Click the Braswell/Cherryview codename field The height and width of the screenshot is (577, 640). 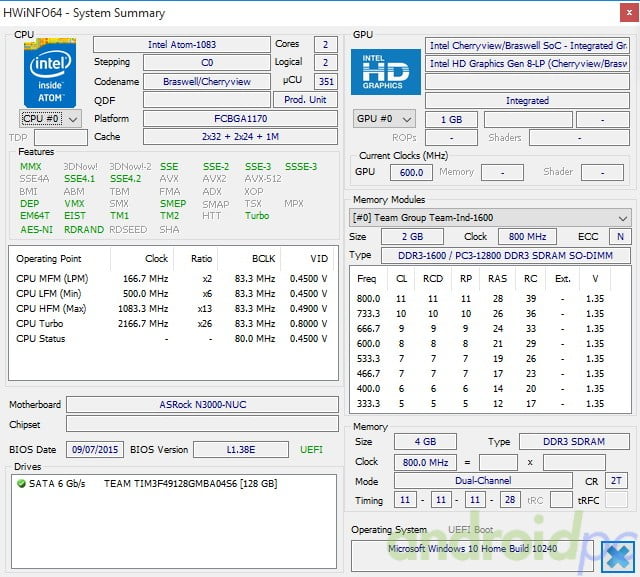(x=207, y=82)
